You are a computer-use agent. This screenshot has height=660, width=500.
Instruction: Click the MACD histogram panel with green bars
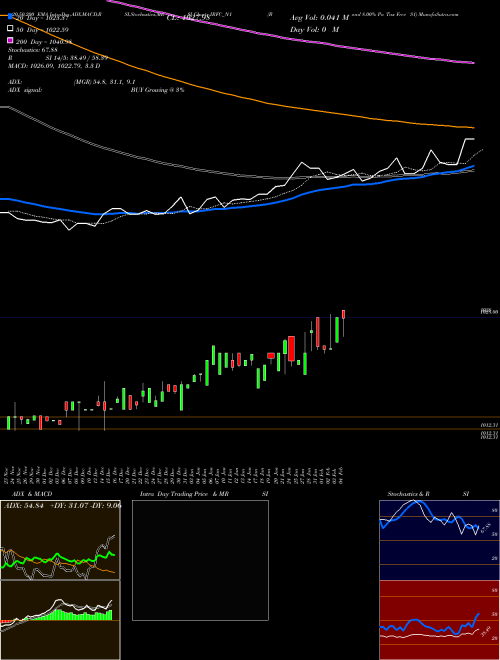[x=60, y=620]
